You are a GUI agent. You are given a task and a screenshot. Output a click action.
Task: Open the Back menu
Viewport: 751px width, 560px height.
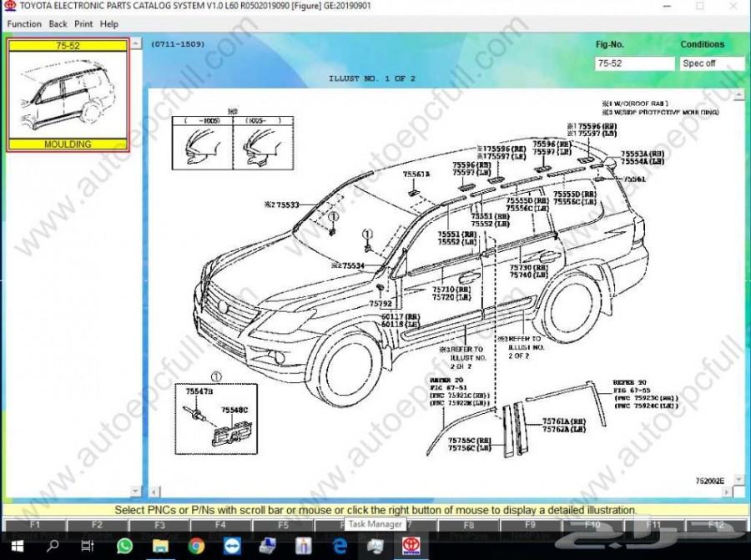(58, 24)
